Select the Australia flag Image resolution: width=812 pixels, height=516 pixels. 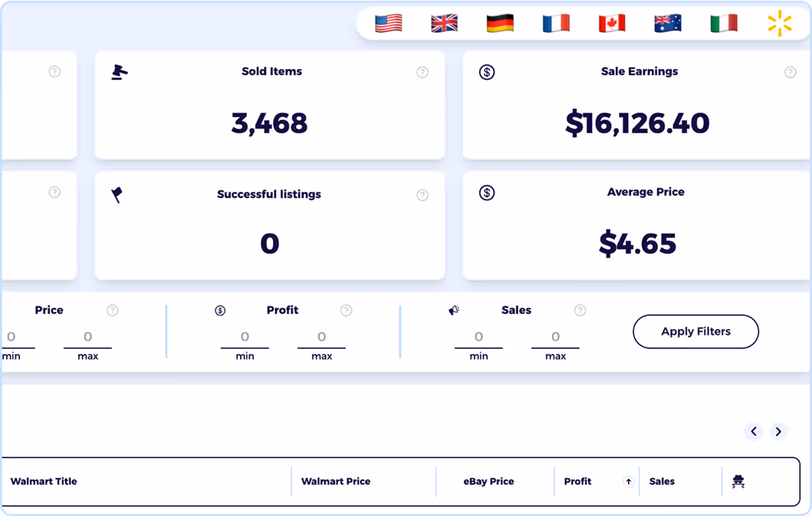668,24
